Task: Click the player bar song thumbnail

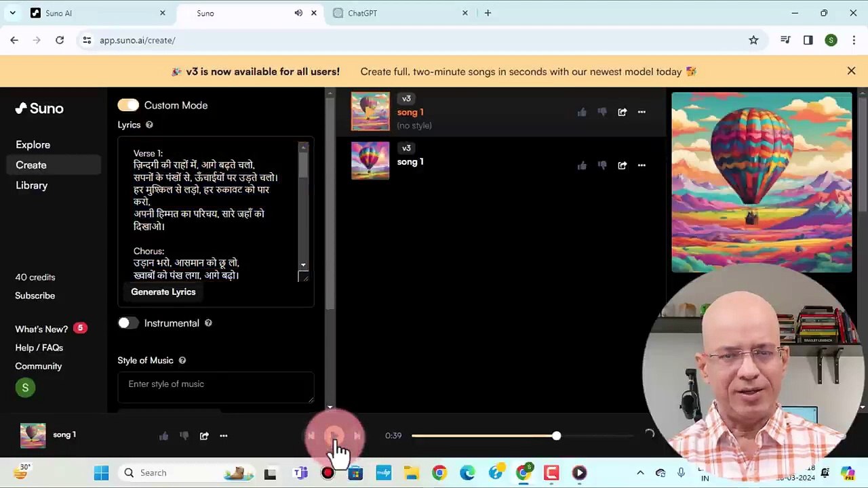Action: click(33, 435)
